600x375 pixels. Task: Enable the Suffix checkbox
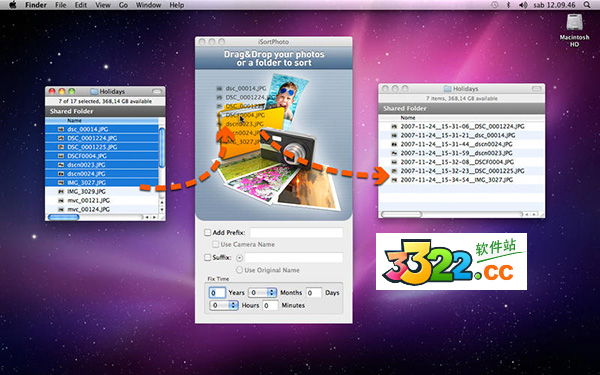tap(207, 257)
